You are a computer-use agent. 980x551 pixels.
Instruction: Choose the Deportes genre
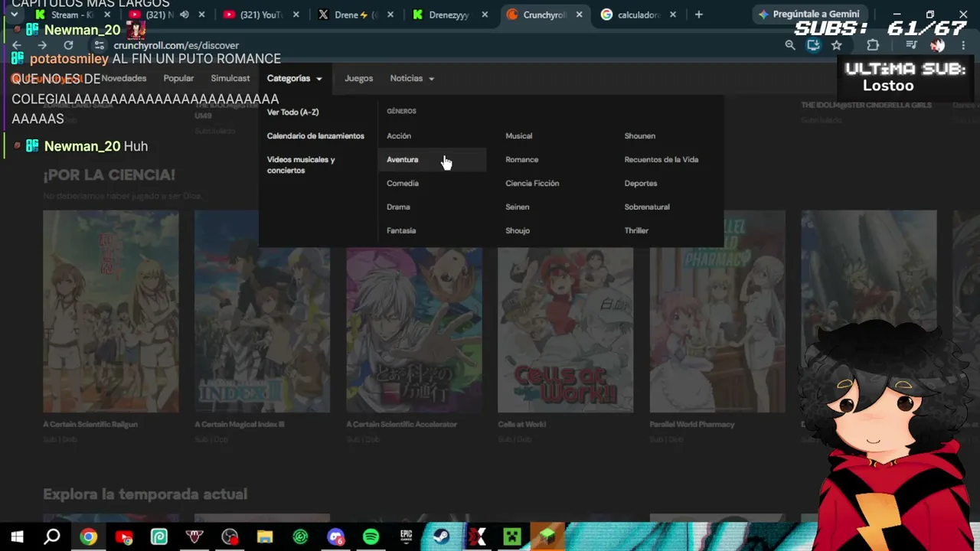pos(640,183)
